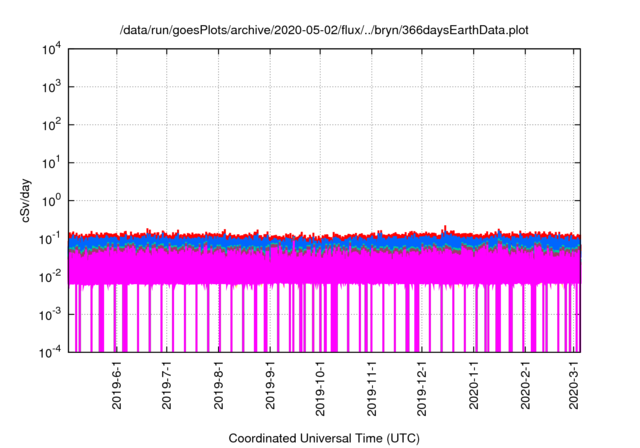Image resolution: width=640 pixels, height=448 pixels.
Task: Click the 10^4 y-axis tick label
Action: 51,50
